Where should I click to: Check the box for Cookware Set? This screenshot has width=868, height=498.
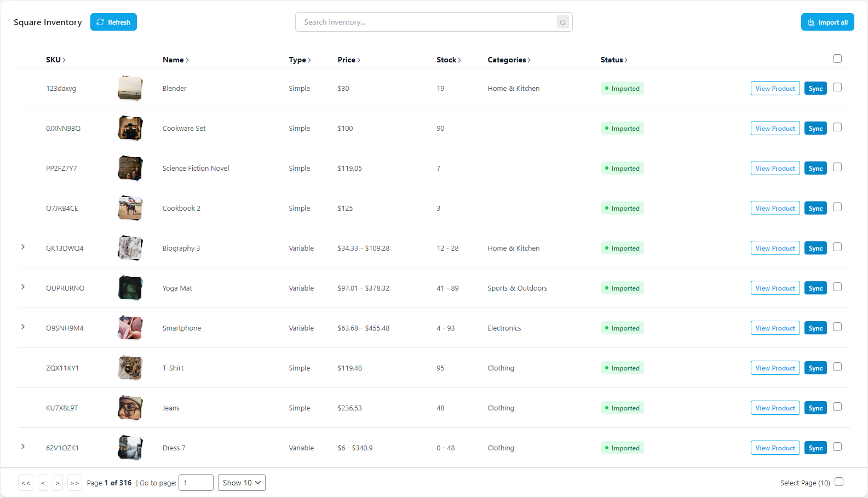837,127
